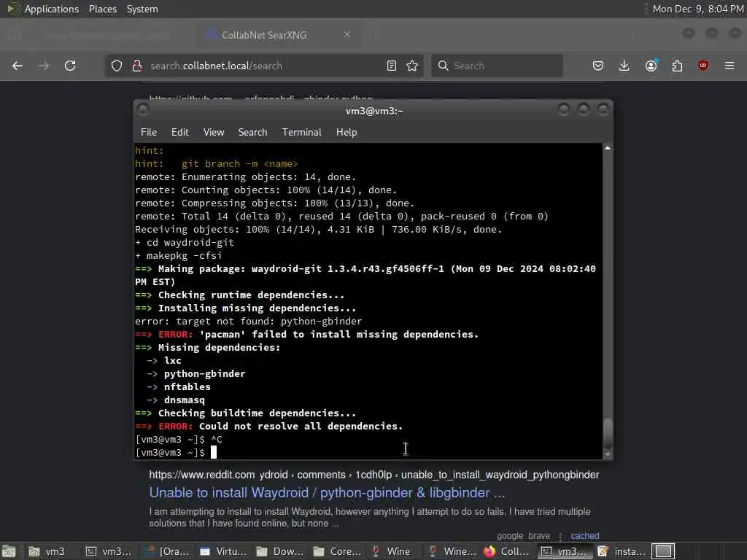Click the reddit.com result URL line
This screenshot has height=560, width=747.
click(374, 475)
